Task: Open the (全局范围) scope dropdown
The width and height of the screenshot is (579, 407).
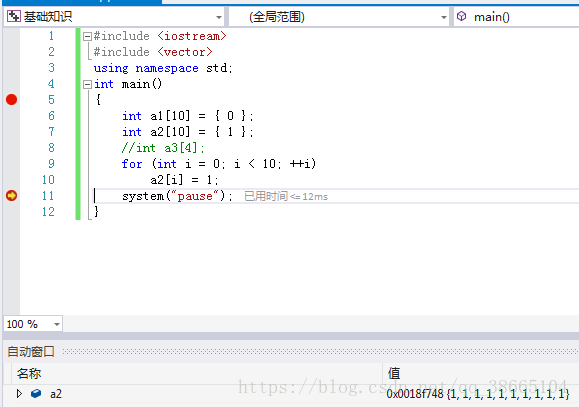Action: pyautogui.click(x=444, y=17)
